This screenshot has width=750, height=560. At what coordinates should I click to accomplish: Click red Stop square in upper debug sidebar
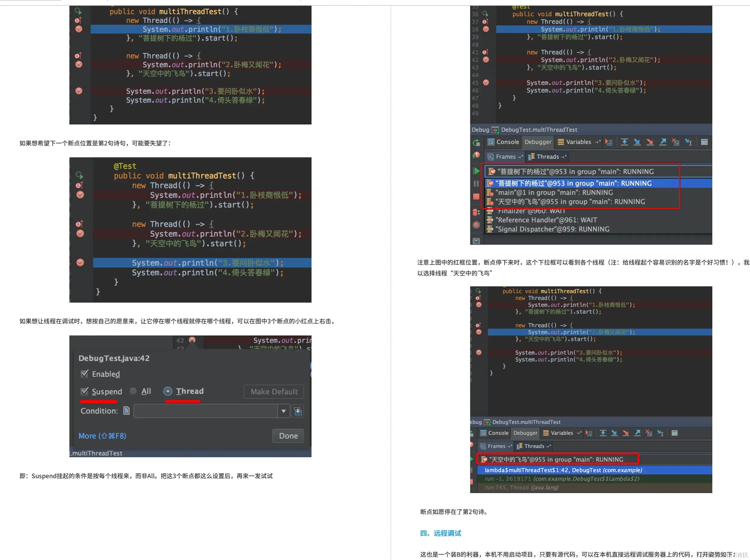476,197
